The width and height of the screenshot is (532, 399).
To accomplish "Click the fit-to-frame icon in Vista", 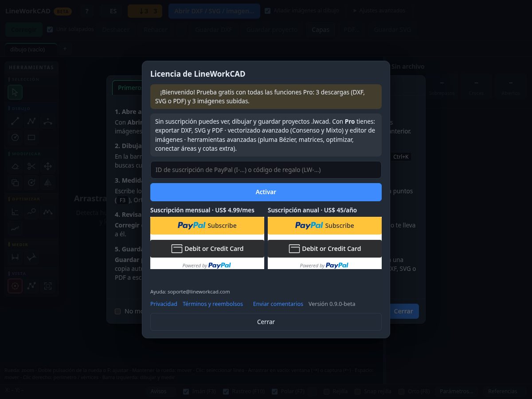I will coord(48,286).
